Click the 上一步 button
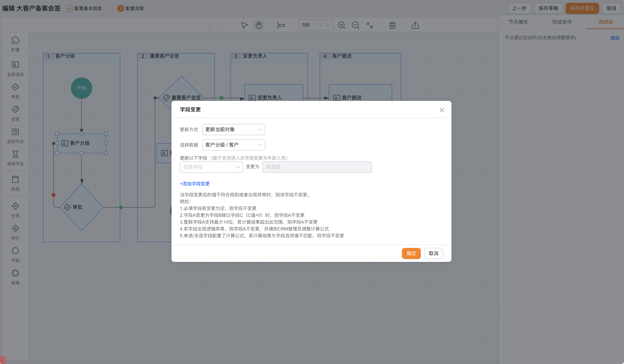624x364 pixels. pos(519,8)
